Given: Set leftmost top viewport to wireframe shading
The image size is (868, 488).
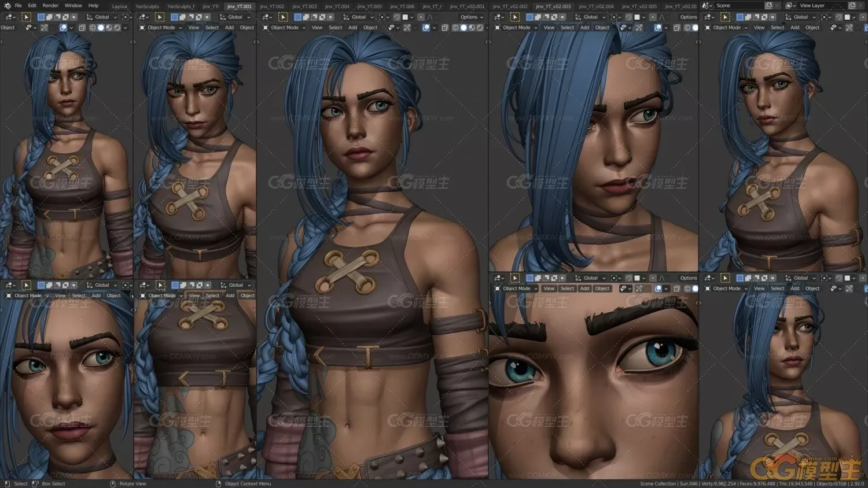Looking at the screenshot, I should point(93,28).
